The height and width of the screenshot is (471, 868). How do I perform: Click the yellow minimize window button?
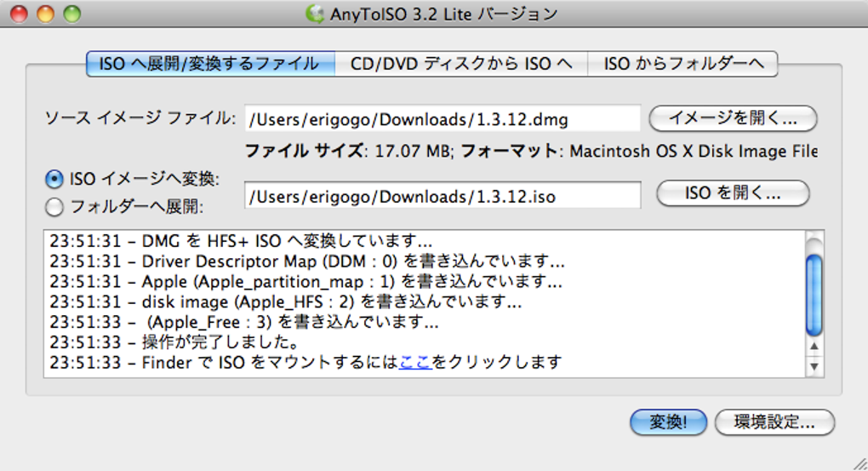(x=45, y=14)
